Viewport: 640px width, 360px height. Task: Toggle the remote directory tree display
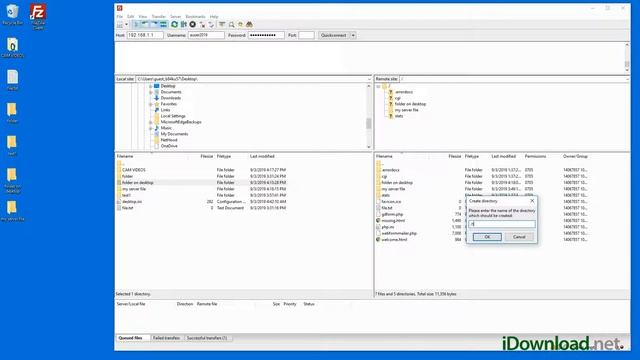(154, 24)
